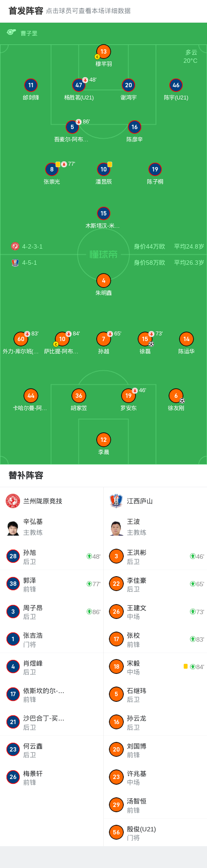Tap number 4 朱明鑫 orange jersey
This screenshot has width=207, height=868.
103,280
